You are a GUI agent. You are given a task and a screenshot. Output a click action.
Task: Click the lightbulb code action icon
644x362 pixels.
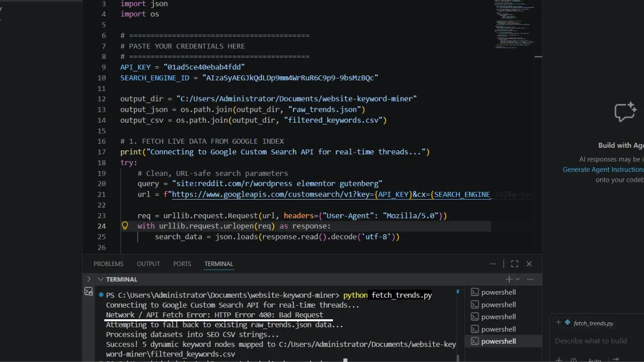tap(125, 226)
